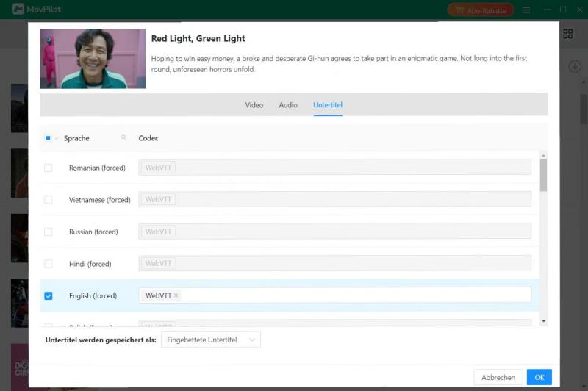Uncheck the English (forced) checkbox
This screenshot has height=391, width=588.
[49, 295]
